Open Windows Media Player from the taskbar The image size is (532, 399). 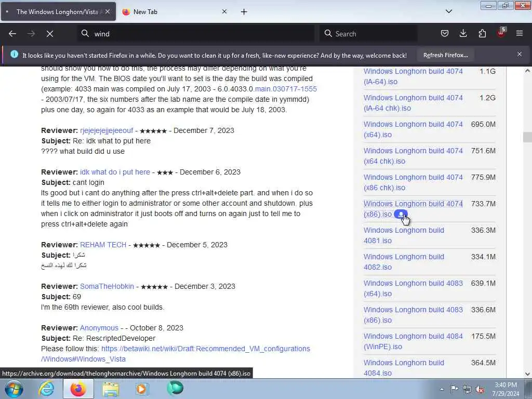(x=142, y=389)
